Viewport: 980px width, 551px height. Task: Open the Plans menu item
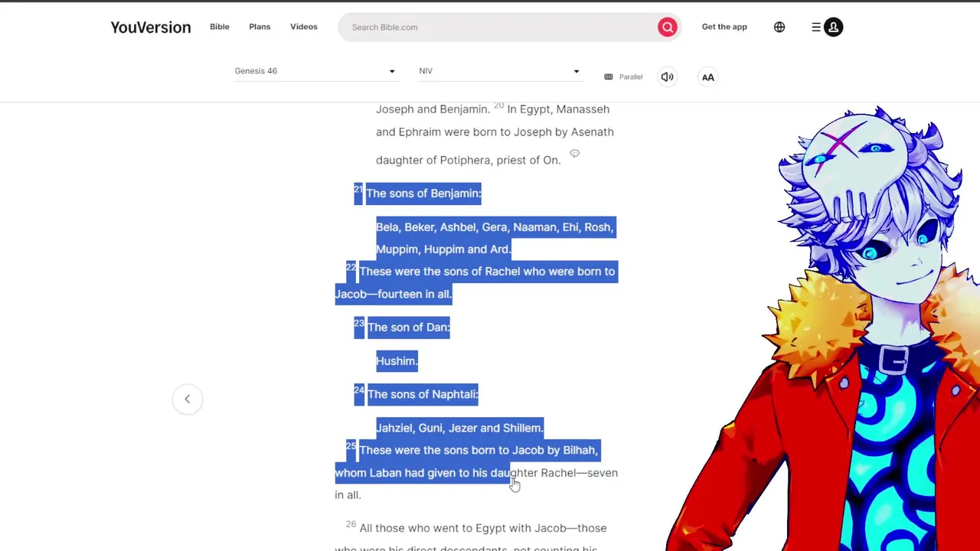click(260, 27)
